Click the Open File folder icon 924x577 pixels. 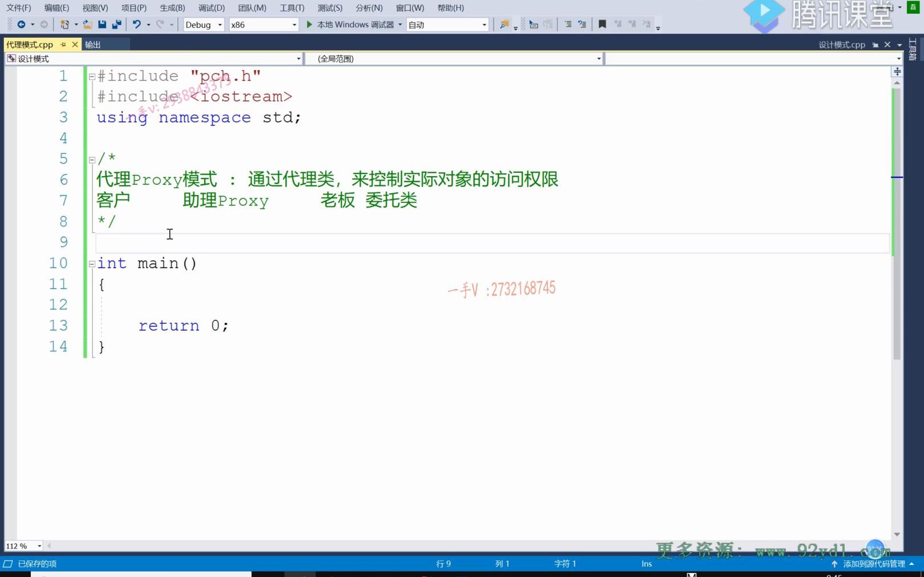click(87, 25)
